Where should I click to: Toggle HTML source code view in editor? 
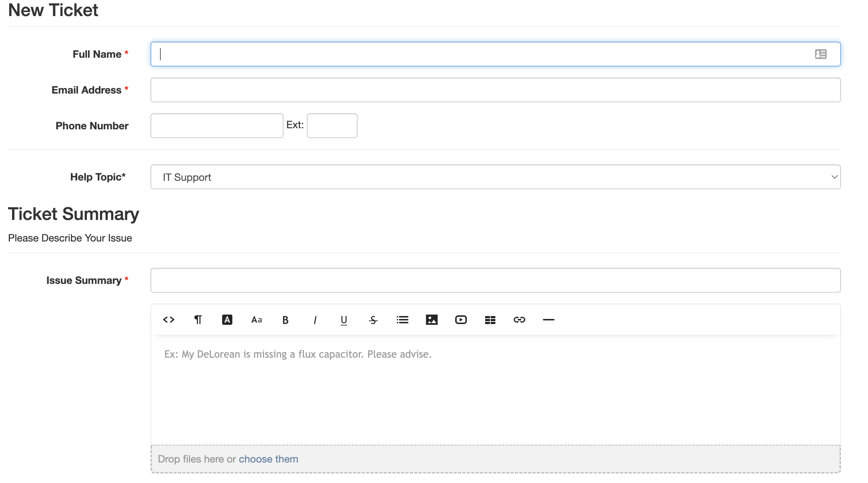pyautogui.click(x=168, y=320)
